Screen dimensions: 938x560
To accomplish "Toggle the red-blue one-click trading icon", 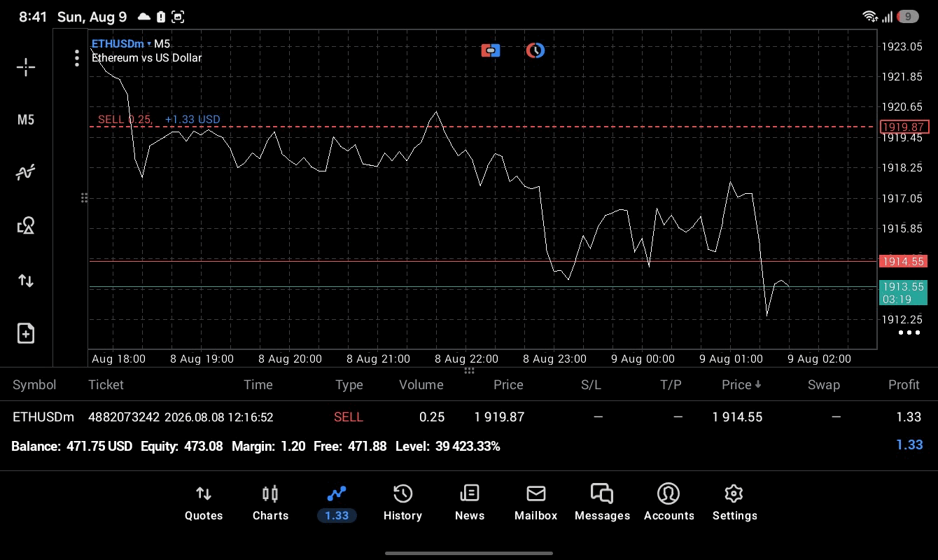I will click(491, 50).
